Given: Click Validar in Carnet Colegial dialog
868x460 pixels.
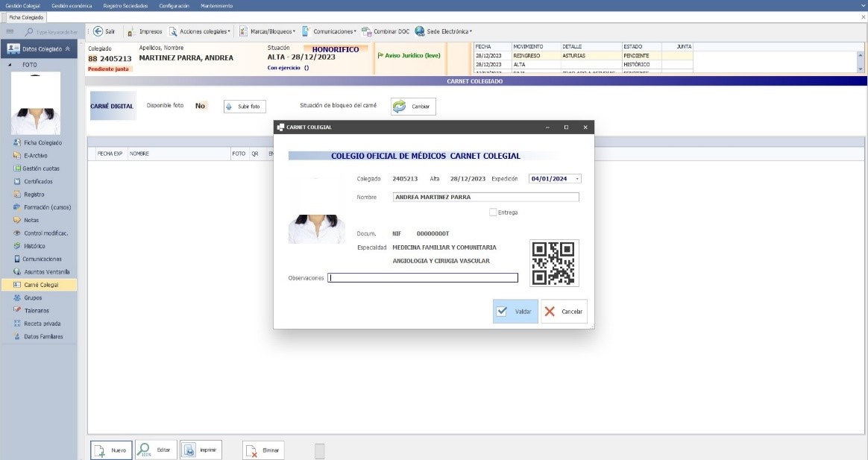Looking at the screenshot, I should click(x=515, y=311).
